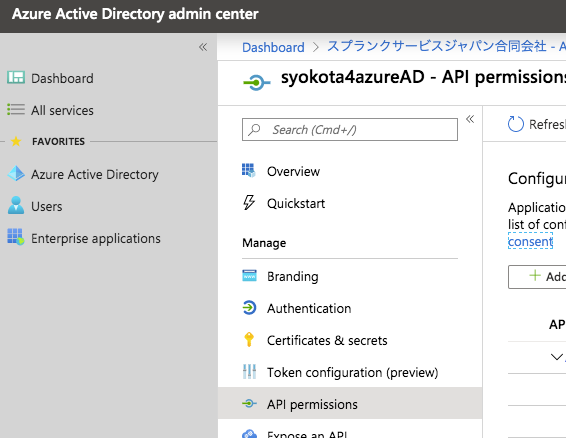Click the Manage section heading
The height and width of the screenshot is (438, 566).
(x=264, y=243)
